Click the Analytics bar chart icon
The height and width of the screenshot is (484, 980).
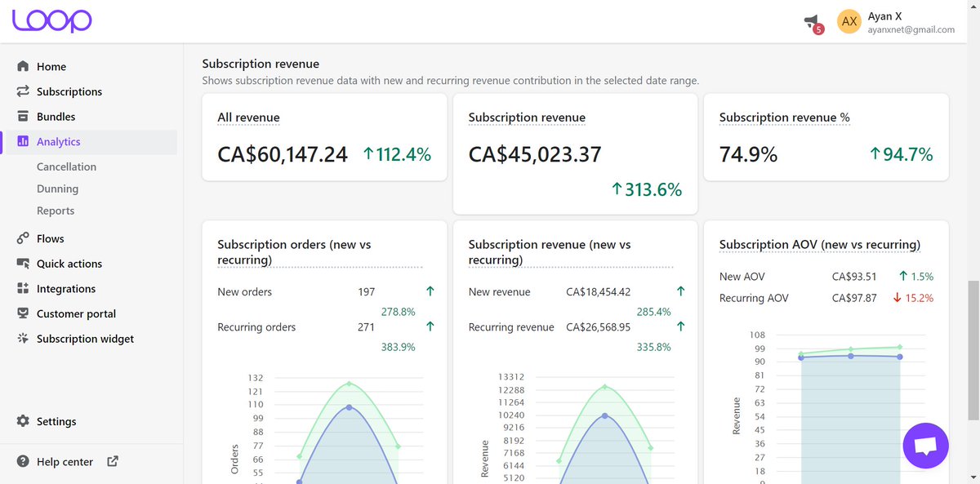[23, 141]
